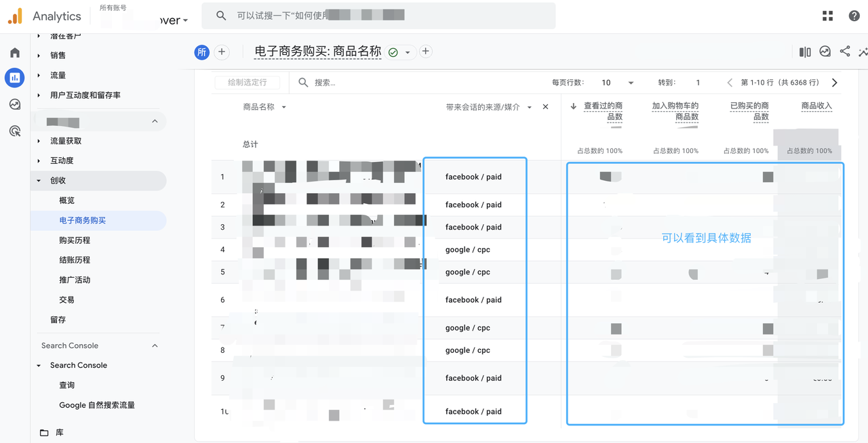Screen dimensions: 868x443
Task: Open the Insights icon in report header
Action: pos(825,51)
